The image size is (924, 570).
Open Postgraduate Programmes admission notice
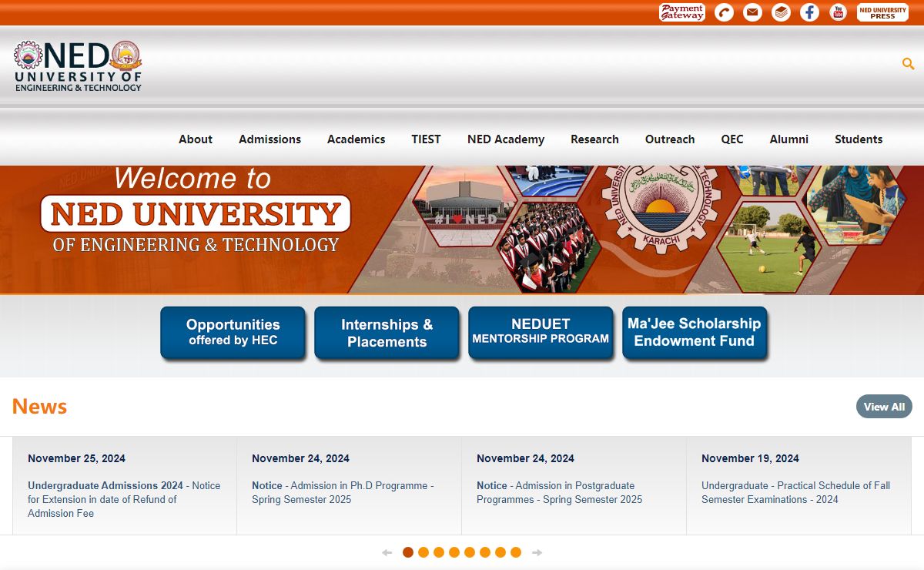[559, 492]
